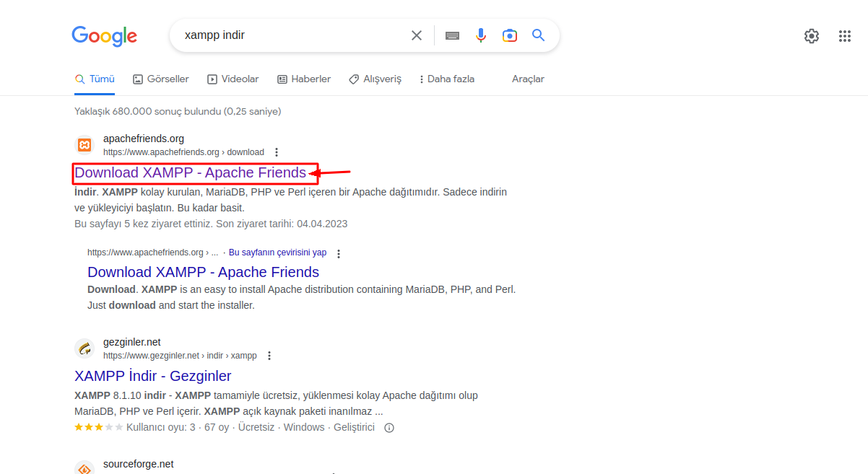Expand Daha fazla menu
Viewport: 868px width, 474px height.
pyautogui.click(x=446, y=79)
